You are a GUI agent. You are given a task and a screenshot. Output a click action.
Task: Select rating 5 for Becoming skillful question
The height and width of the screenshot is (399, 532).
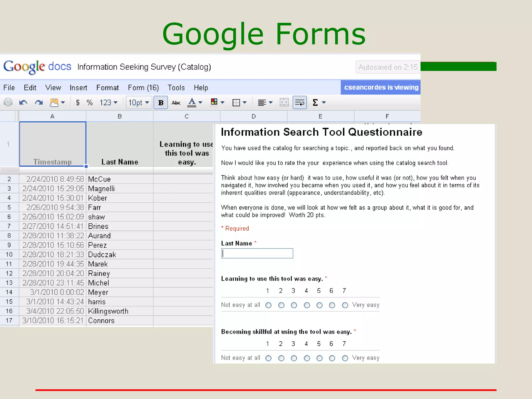click(320, 358)
